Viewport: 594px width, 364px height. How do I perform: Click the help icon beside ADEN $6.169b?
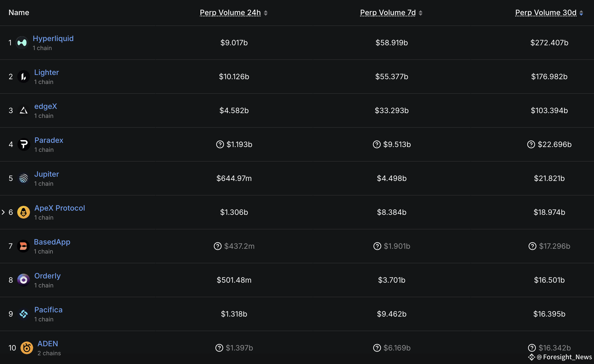pyautogui.click(x=377, y=348)
